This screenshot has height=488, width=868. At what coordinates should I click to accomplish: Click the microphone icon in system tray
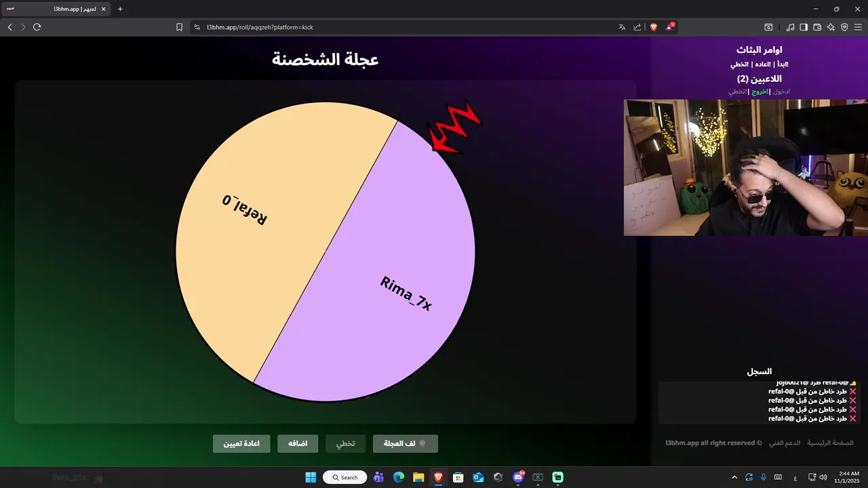(764, 477)
